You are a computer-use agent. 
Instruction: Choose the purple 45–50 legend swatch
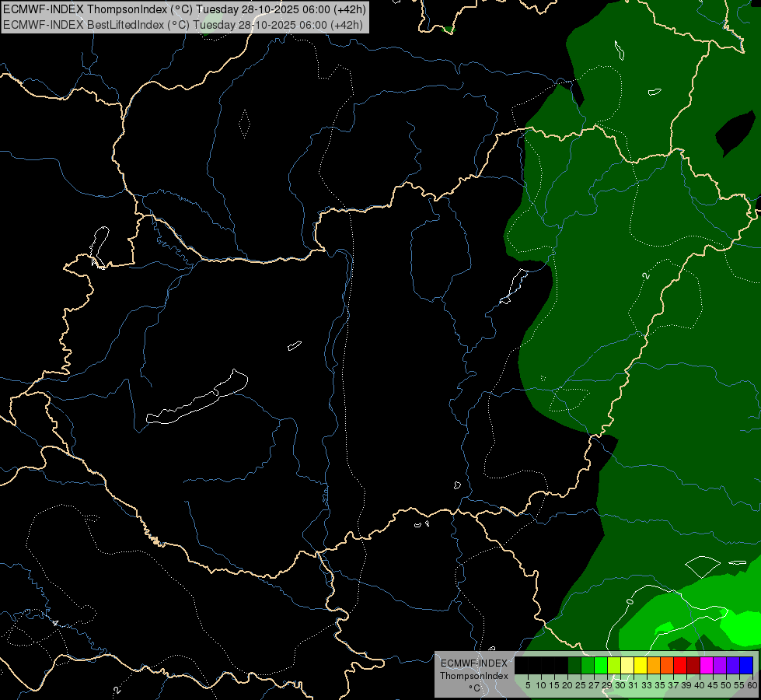coord(721,665)
